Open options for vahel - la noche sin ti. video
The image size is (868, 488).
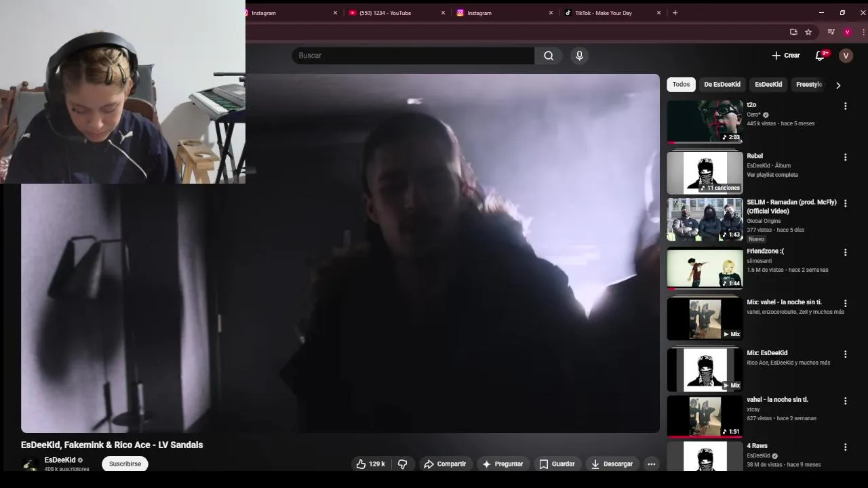pyautogui.click(x=845, y=401)
